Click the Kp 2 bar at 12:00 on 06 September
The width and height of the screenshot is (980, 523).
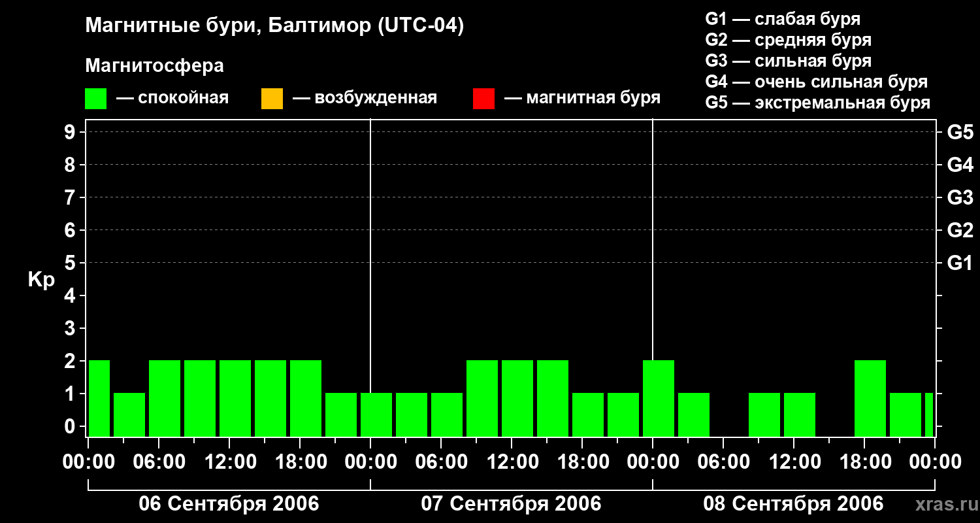click(x=235, y=398)
